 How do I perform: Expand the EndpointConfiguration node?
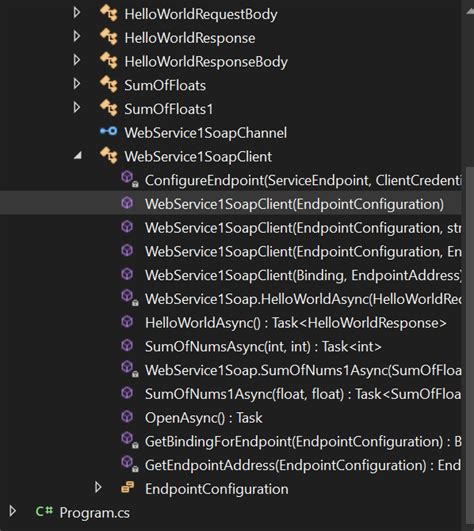[98, 488]
